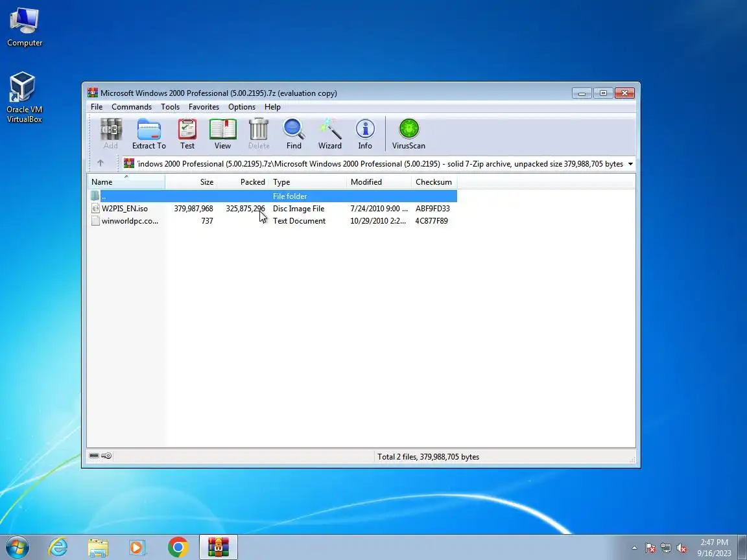Open the Options menu
This screenshot has width=747, height=560.
241,107
